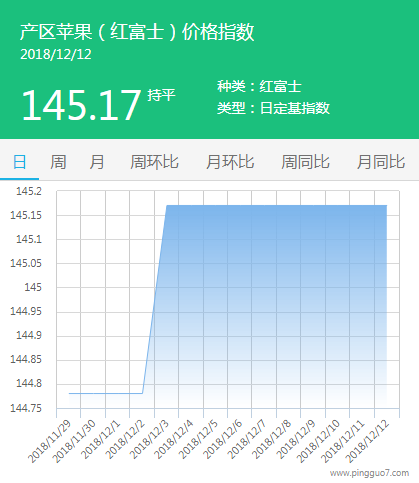Click the 类型：日定基指数 label

[273, 108]
